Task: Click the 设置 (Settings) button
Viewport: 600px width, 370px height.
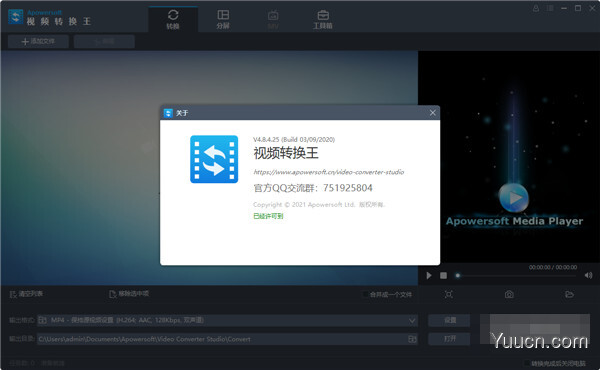Action: [x=449, y=320]
